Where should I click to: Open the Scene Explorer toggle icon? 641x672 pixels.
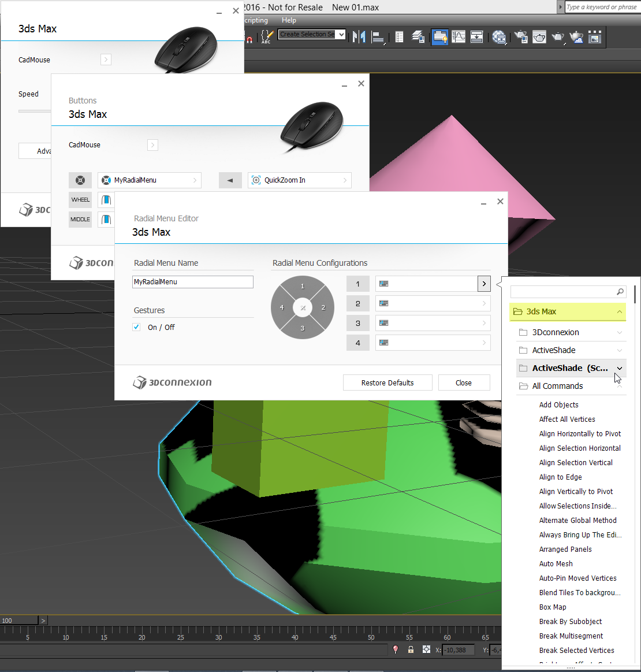[x=399, y=37]
